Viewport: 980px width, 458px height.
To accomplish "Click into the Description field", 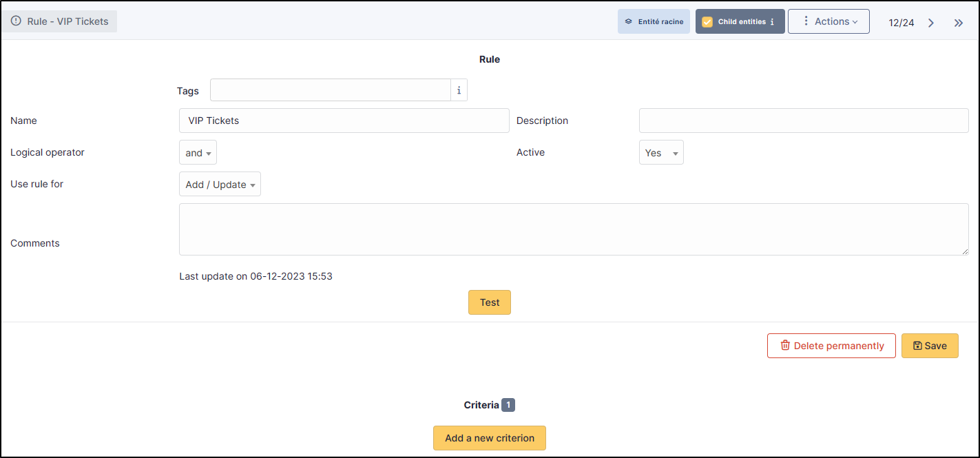I will [803, 121].
